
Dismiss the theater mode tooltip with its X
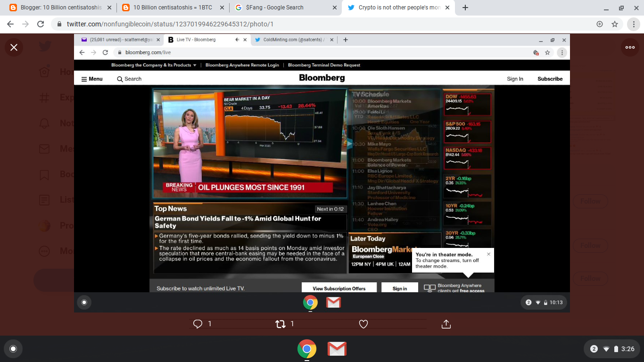[x=488, y=254]
